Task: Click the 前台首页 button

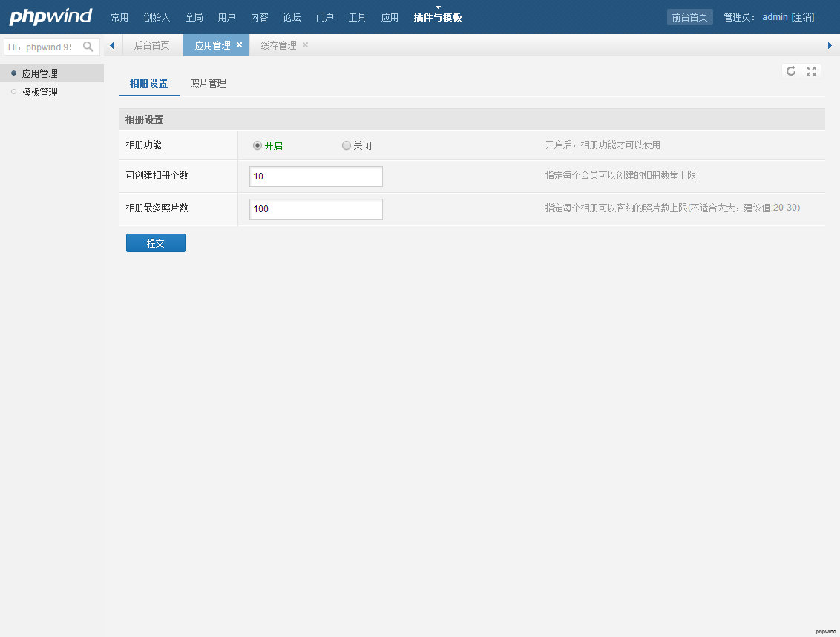Action: [689, 17]
